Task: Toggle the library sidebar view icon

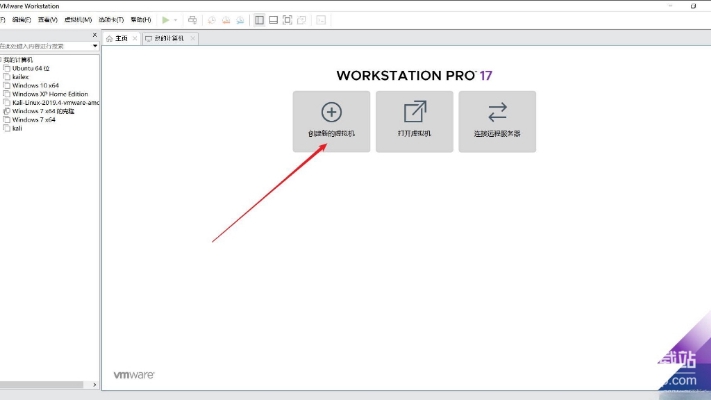Action: 259,20
